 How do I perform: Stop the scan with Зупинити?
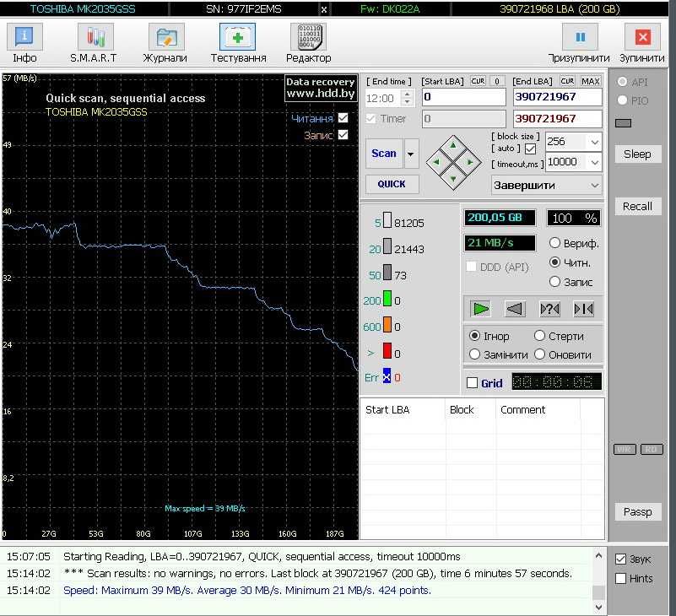tap(642, 44)
